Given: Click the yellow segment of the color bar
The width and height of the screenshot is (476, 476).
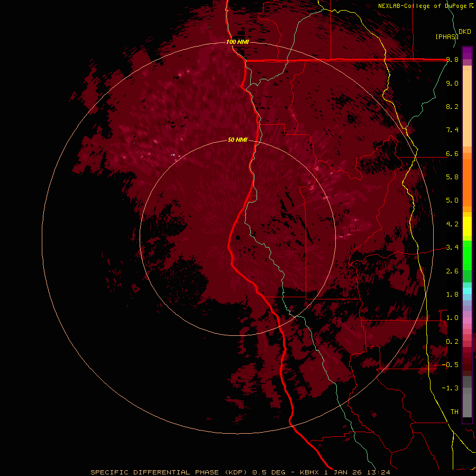Looking at the screenshot, I should [x=467, y=226].
